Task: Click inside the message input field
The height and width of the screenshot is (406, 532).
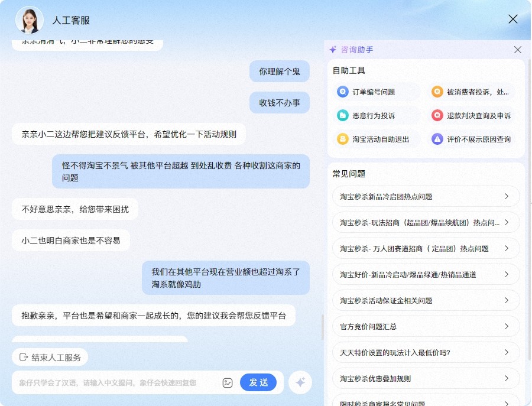Action: 118,382
